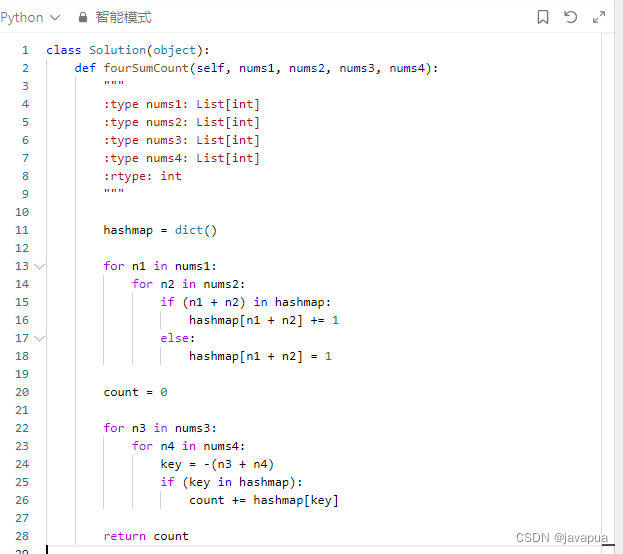Expand editor to fullscreen with arrows icon

tap(599, 17)
